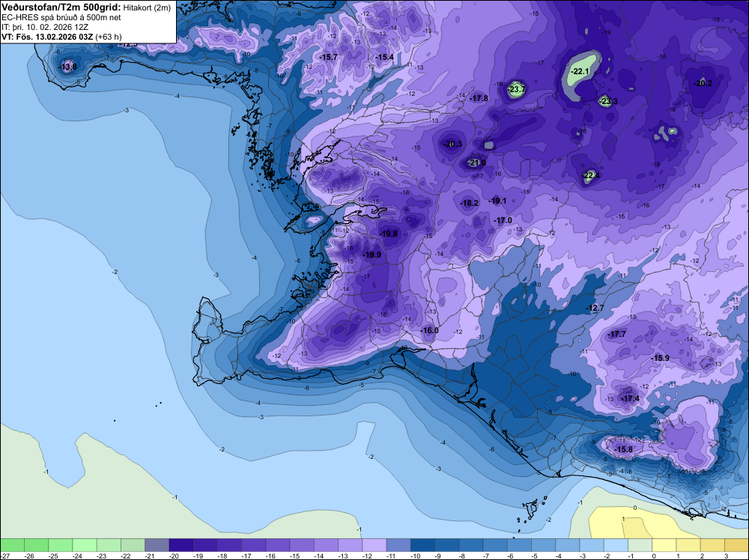The width and height of the screenshot is (749, 560).
Task: Select the legend swatch labeled -11
Action: 398,545
